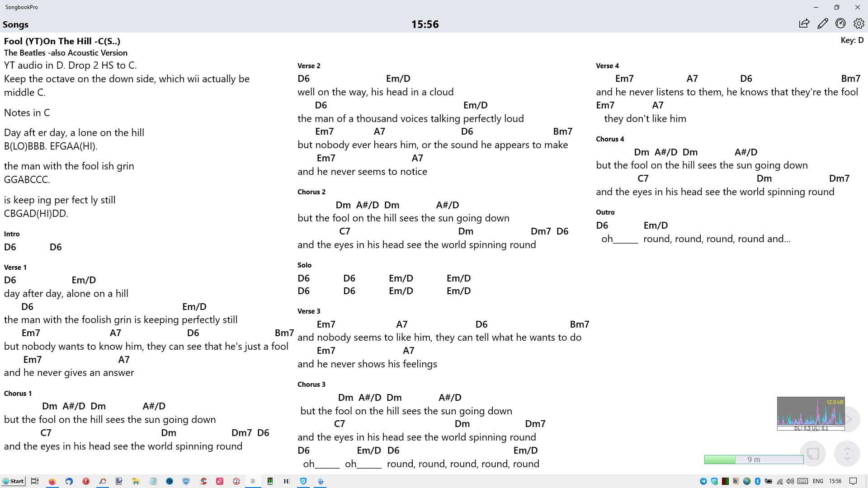The height and width of the screenshot is (488, 868).
Task: Open the red music-note clock taskbar icon
Action: pyautogui.click(x=236, y=481)
